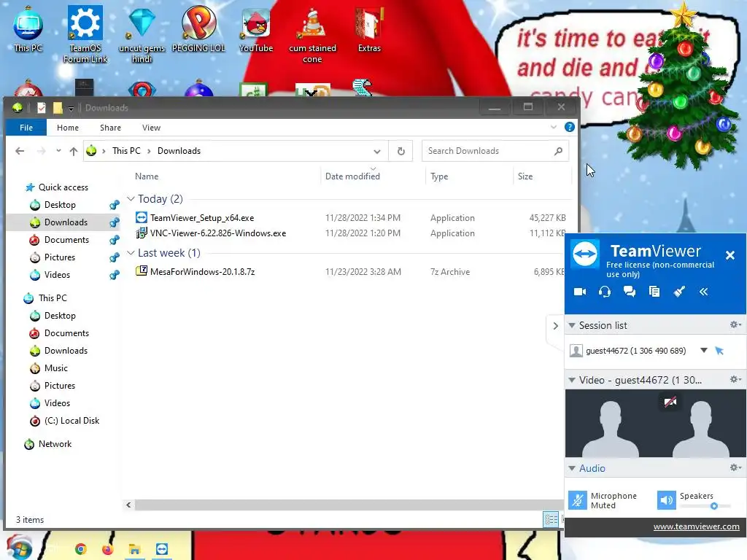
Task: Open TeamViewer chat icon
Action: 630,292
